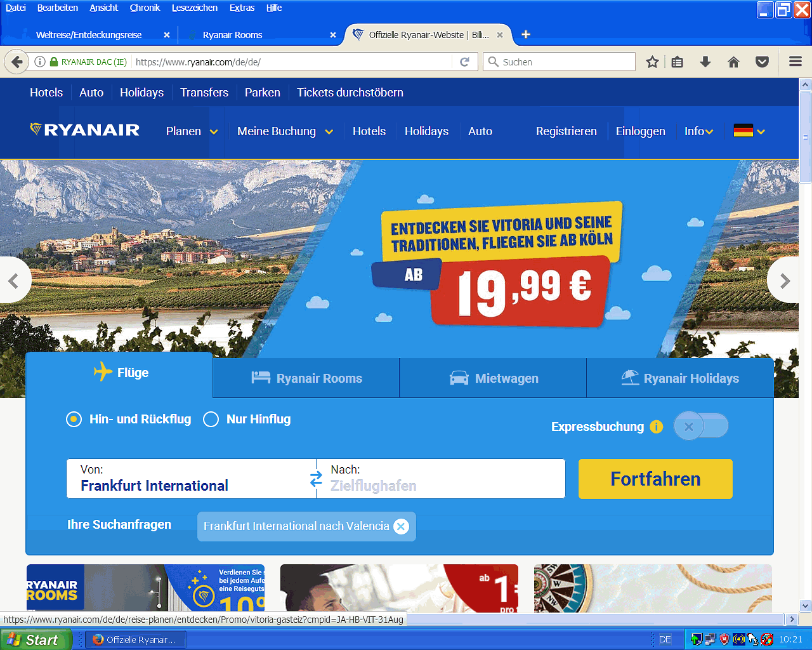
Task: Open the Pocket icon in toolbar
Action: coord(763,62)
